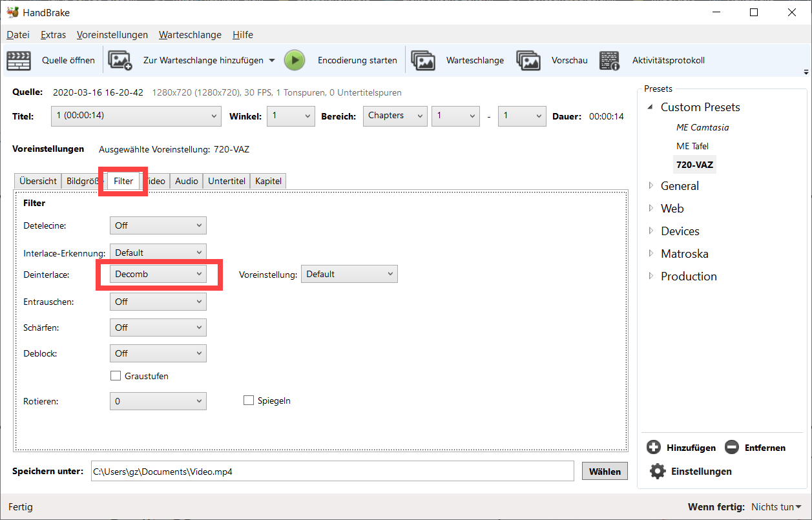812x520 pixels.
Task: Open the Deinterlace Decomb dropdown
Action: (x=158, y=274)
